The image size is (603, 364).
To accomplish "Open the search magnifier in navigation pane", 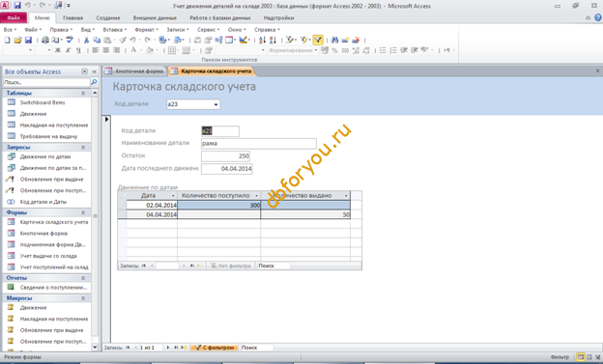I will (x=94, y=82).
